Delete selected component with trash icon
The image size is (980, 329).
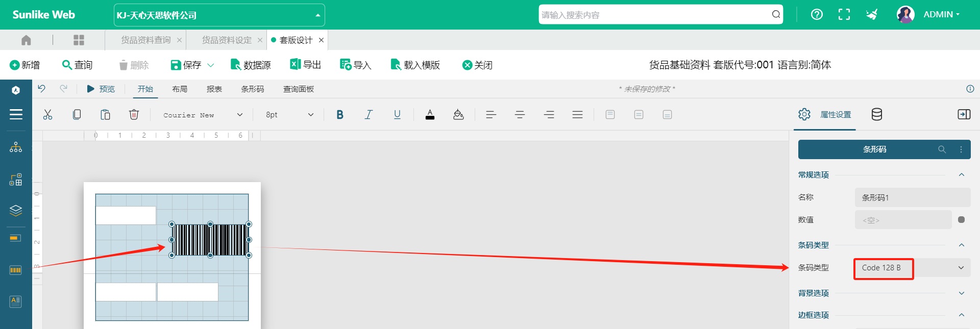click(134, 115)
